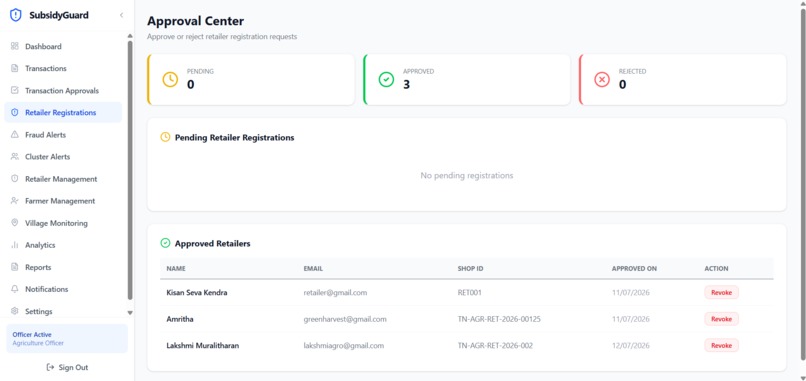
Task: Click shop ID TN-AGR-RET-2026-002
Action: (495, 346)
